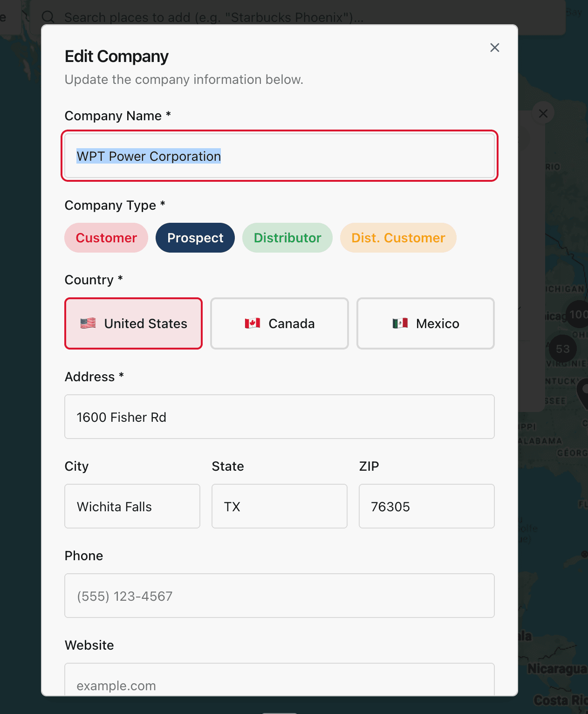
Task: Switch to the Prospect company type
Action: tap(195, 238)
